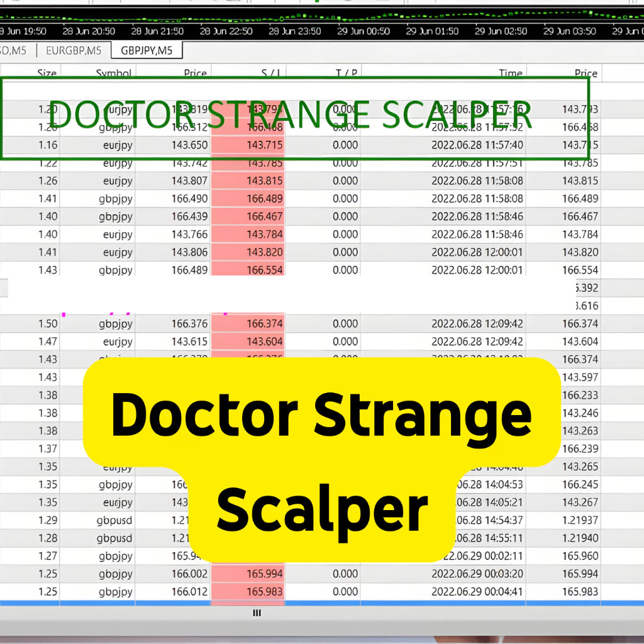Click gbpusd symbol in the 1.29 row
644x644 pixels.
pyautogui.click(x=114, y=520)
